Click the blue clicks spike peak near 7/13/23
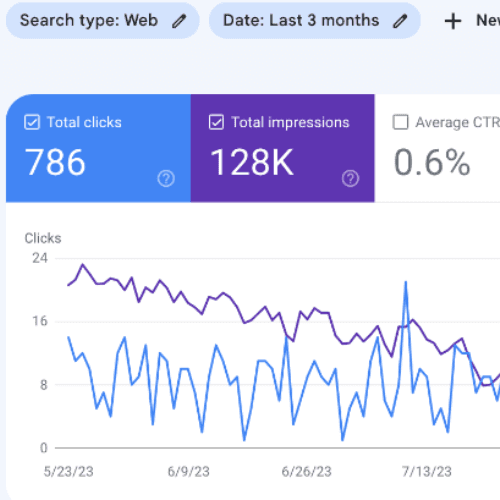500x500 pixels. 406,283
